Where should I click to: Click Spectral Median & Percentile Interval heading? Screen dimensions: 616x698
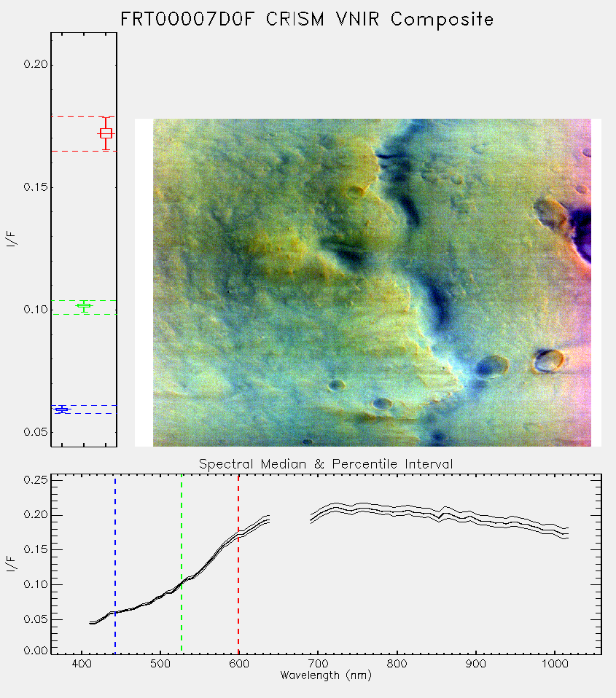click(326, 464)
